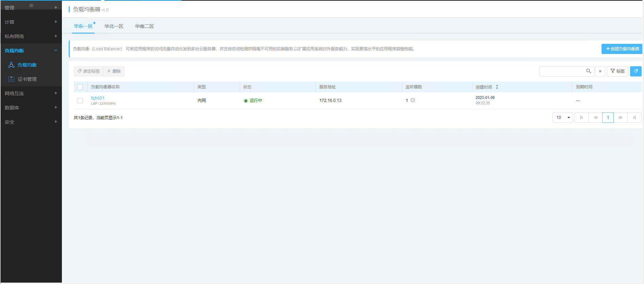Expand the 计算 sidebar section
Viewport: 644px width, 284px height.
pyautogui.click(x=56, y=22)
